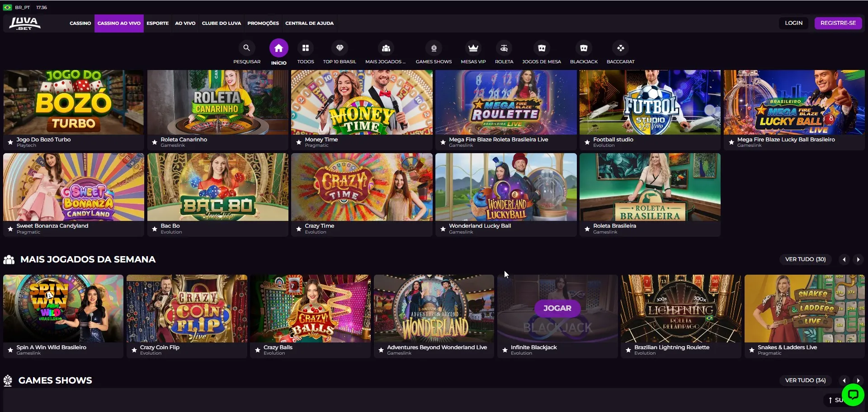Click Jogar on Infinite Blackjack

coord(557,308)
